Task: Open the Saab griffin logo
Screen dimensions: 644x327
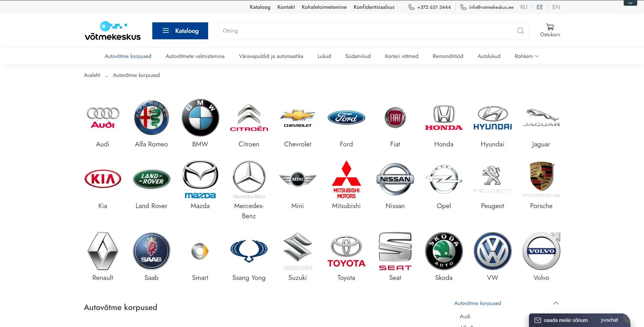Action: pyautogui.click(x=151, y=251)
